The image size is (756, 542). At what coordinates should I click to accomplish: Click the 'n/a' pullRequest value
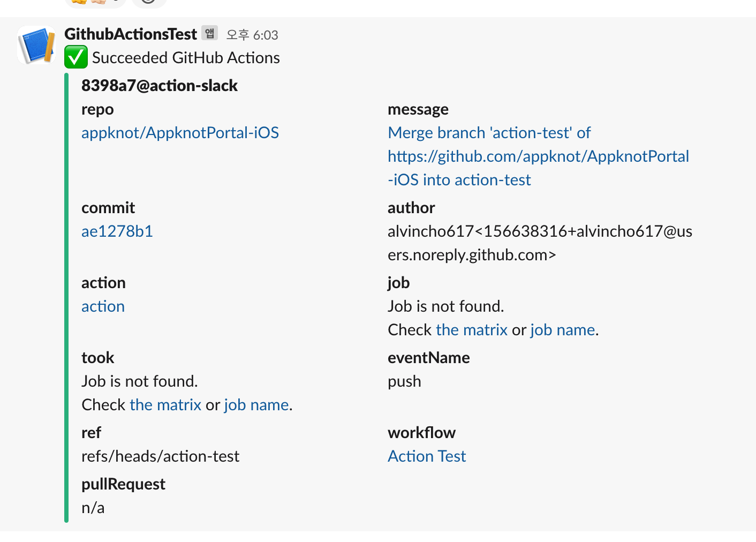click(x=93, y=508)
